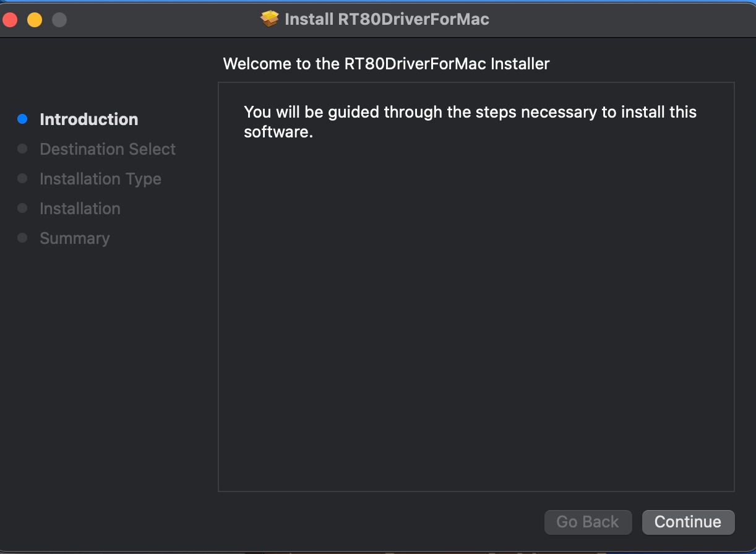Minimize the installer using the yellow button
This screenshot has width=756, height=554.
(35, 20)
